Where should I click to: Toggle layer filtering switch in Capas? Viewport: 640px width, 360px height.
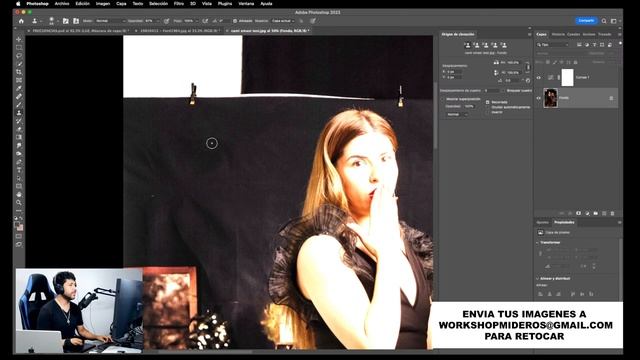(620, 44)
